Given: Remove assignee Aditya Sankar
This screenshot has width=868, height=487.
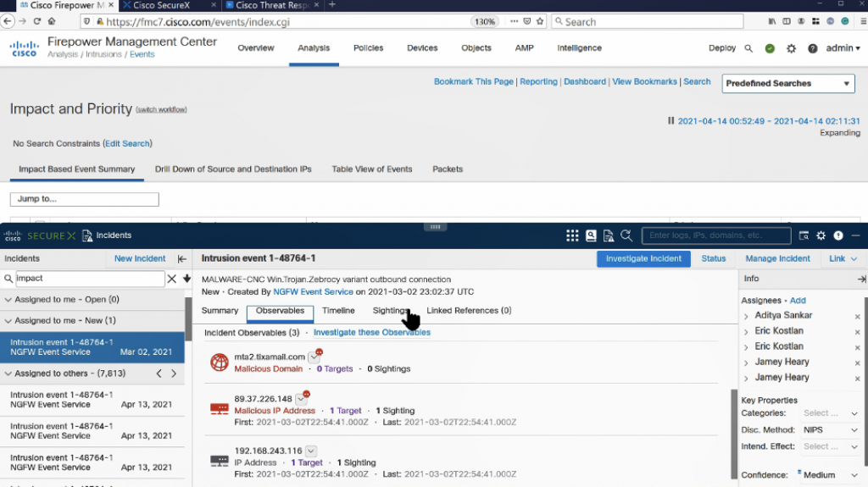Looking at the screenshot, I should point(857,316).
